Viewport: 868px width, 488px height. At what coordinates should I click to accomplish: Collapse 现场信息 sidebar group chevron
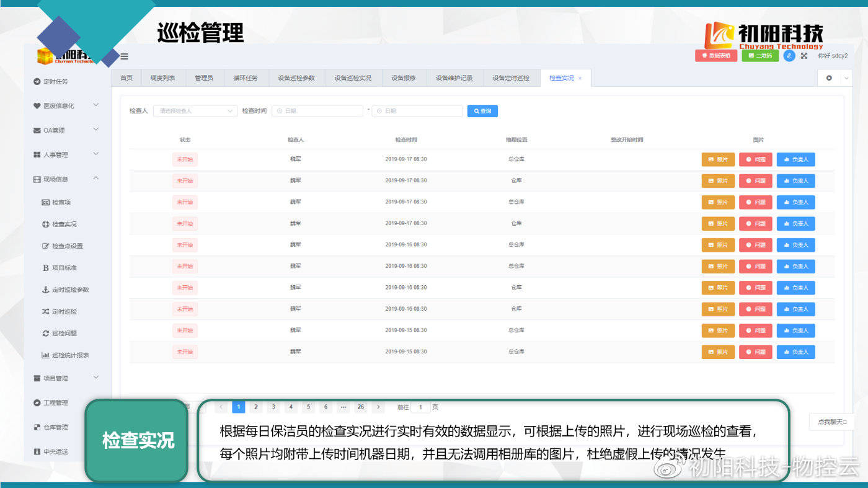[x=95, y=178]
